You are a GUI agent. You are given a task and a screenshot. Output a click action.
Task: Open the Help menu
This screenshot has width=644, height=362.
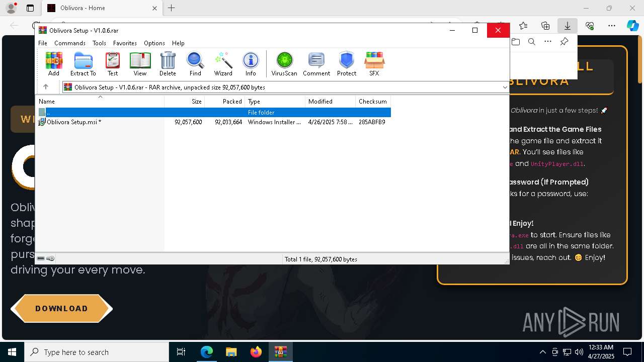(x=178, y=43)
